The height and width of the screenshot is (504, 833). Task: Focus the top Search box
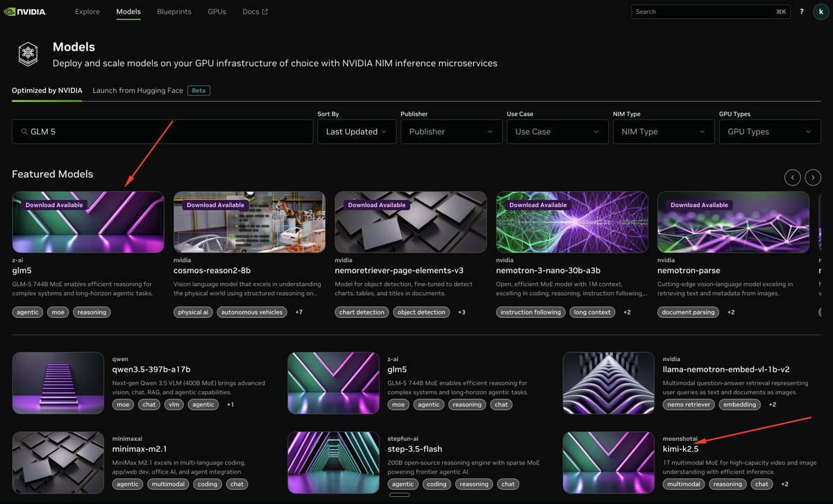point(712,12)
